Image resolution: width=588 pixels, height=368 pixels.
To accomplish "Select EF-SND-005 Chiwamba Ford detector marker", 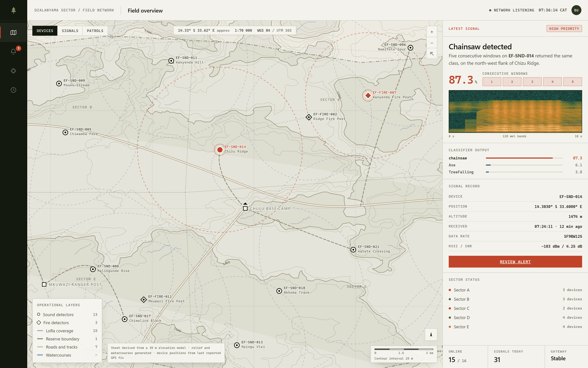I will point(65,132).
